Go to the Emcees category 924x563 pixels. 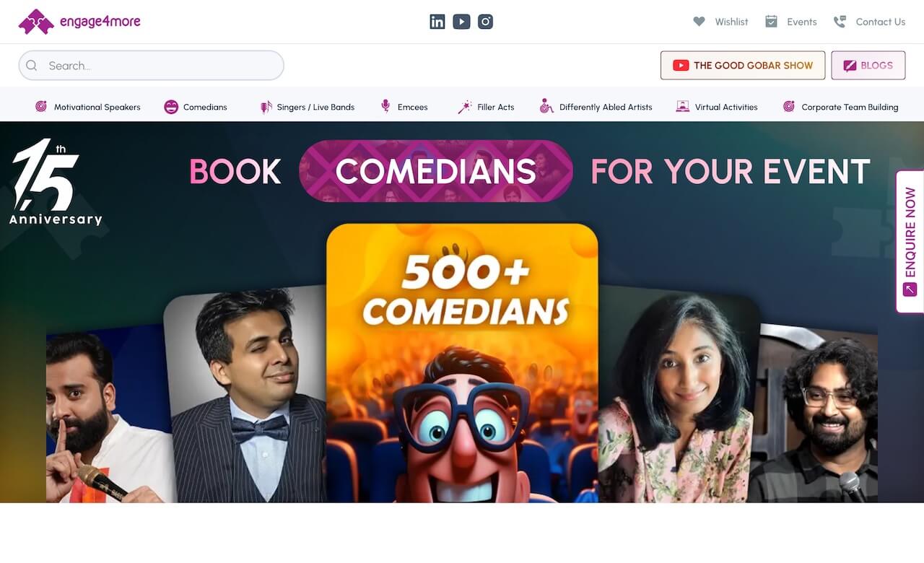coord(404,107)
